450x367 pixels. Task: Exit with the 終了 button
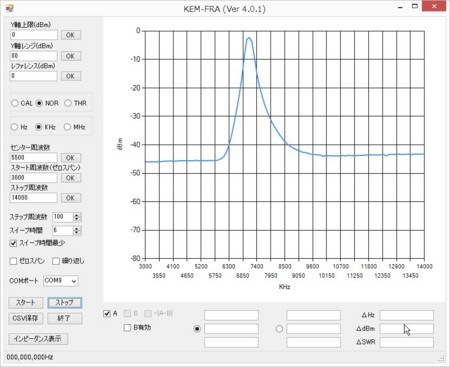coord(65,318)
